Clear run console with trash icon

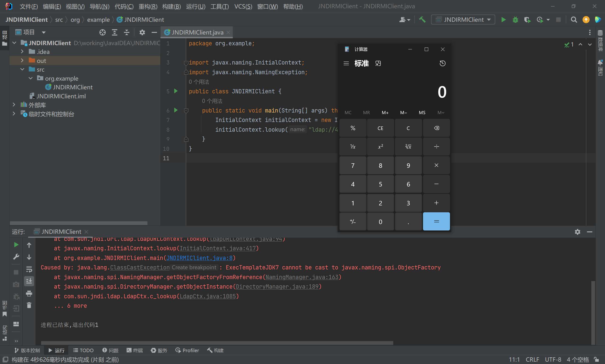(29, 305)
